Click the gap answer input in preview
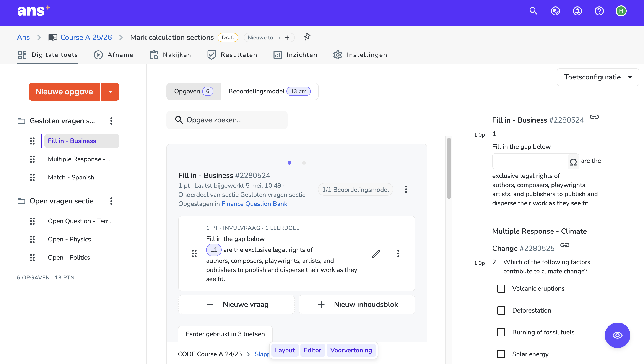The width and height of the screenshot is (644, 364). click(530, 161)
